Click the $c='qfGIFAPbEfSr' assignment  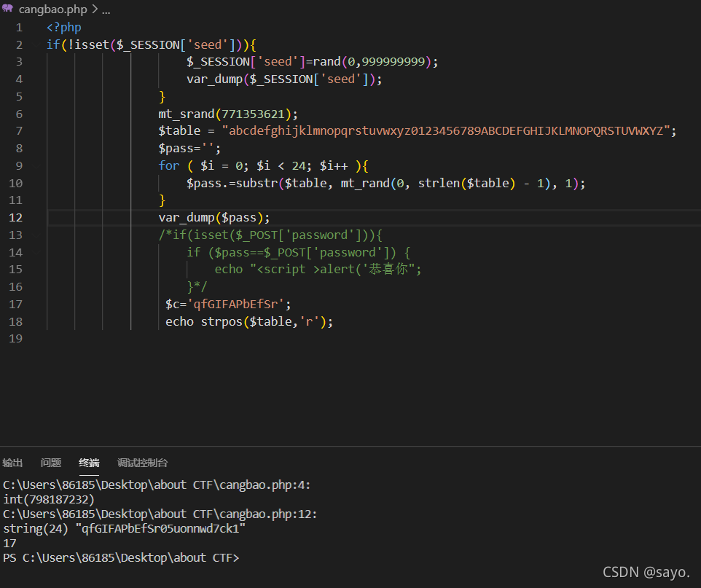point(228,305)
